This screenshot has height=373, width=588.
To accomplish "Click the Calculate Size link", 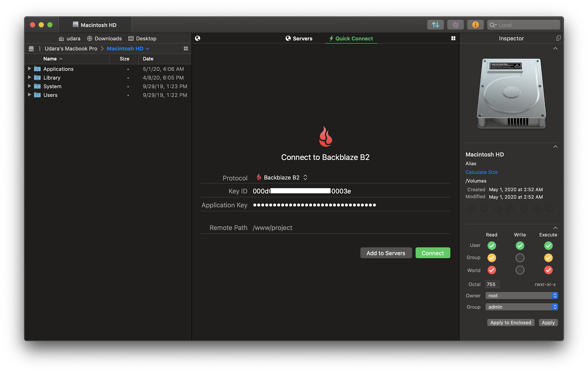I will pyautogui.click(x=481, y=172).
